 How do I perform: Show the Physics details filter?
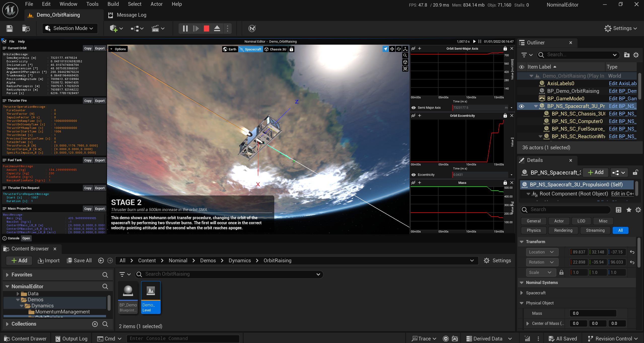point(534,230)
